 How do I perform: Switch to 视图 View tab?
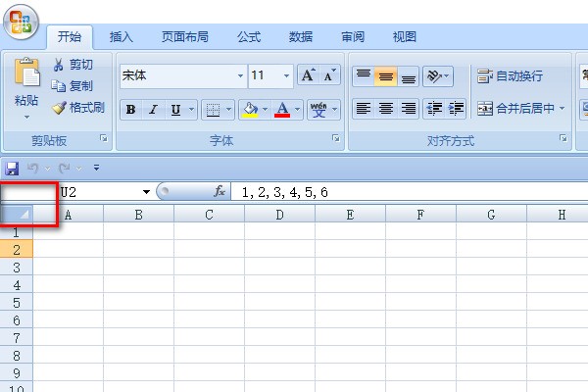point(405,37)
